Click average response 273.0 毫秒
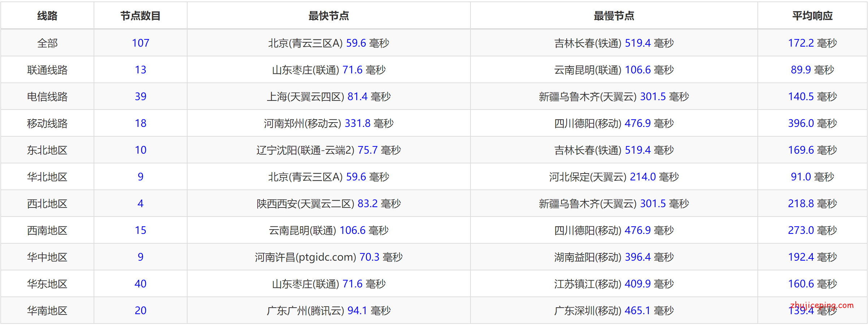Screen dimensions: 868x325 coord(812,230)
